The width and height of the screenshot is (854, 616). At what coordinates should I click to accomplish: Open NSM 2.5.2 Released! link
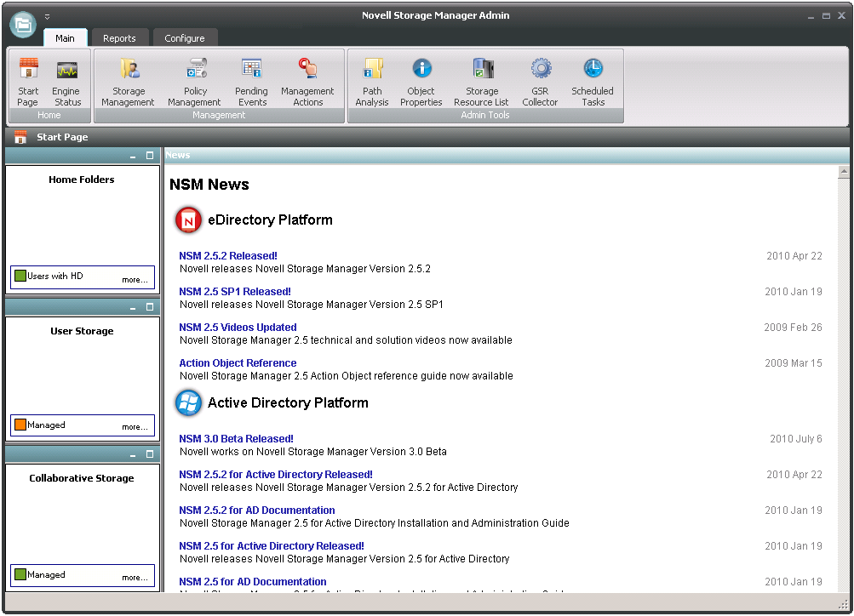pos(228,256)
